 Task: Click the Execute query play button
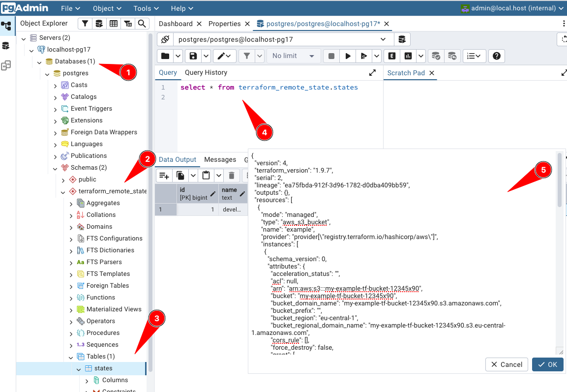coord(348,56)
